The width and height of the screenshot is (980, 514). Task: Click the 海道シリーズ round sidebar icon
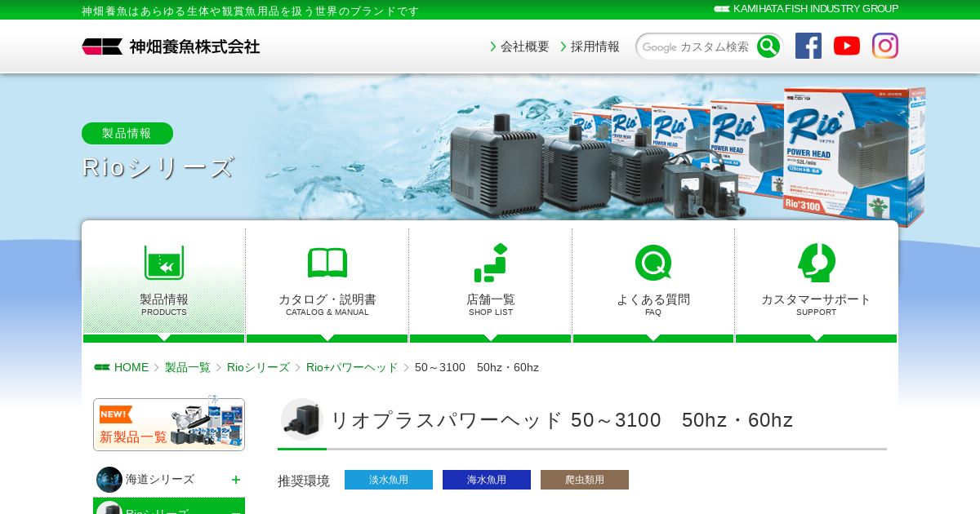(109, 480)
